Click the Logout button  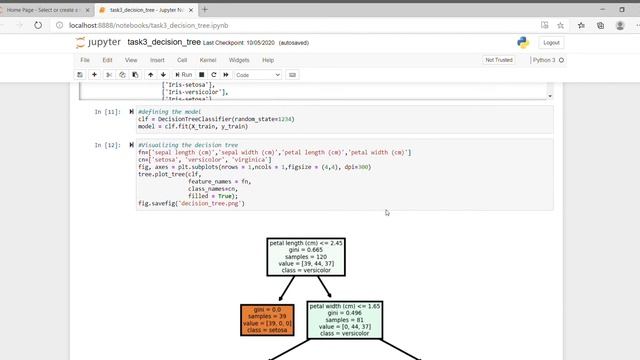tap(551, 42)
